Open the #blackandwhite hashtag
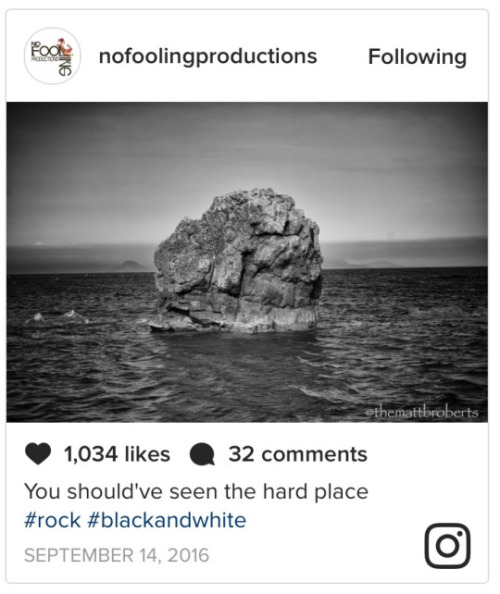The height and width of the screenshot is (594, 500). (x=167, y=520)
